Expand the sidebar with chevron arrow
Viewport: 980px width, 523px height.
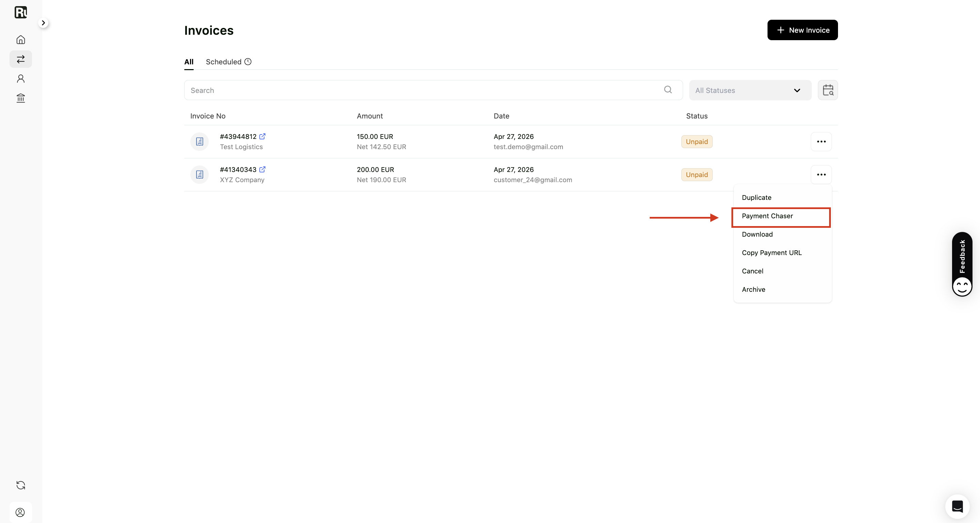(43, 23)
